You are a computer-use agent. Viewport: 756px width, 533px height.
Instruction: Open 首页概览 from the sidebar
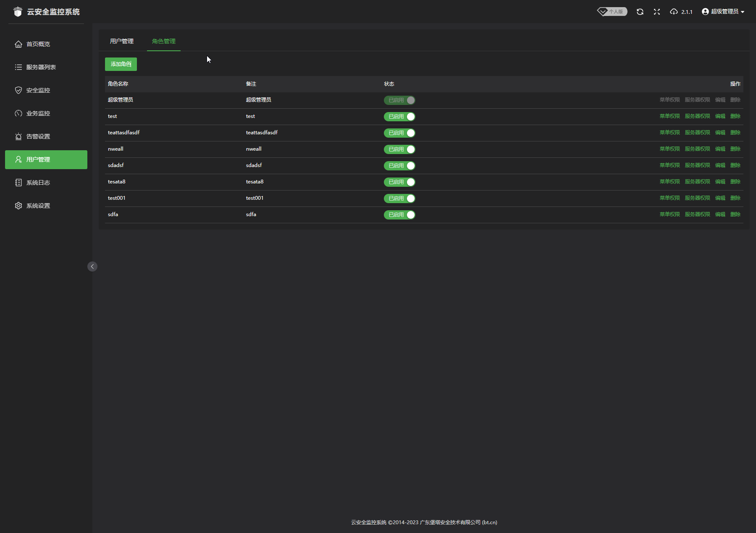pyautogui.click(x=38, y=44)
